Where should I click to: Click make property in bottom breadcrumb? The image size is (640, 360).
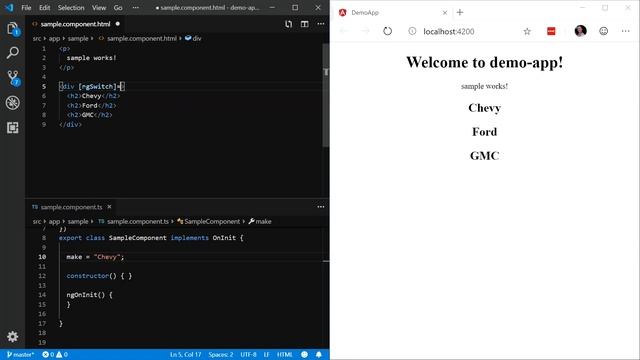pyautogui.click(x=263, y=221)
